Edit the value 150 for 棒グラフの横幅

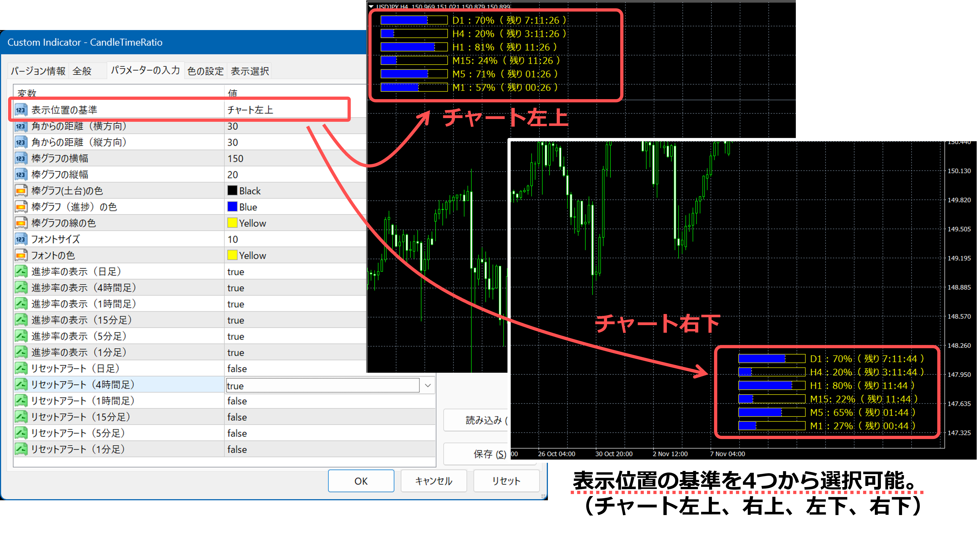coord(235,158)
